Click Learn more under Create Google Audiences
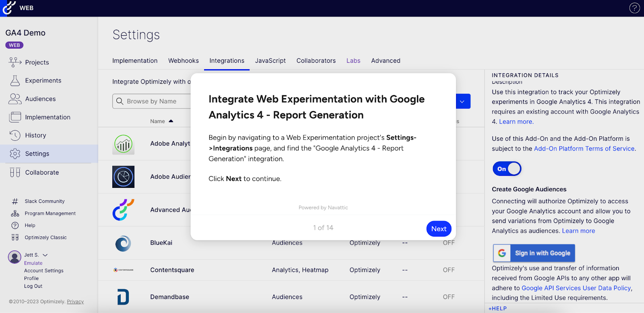This screenshot has height=313, width=644. [x=578, y=231]
